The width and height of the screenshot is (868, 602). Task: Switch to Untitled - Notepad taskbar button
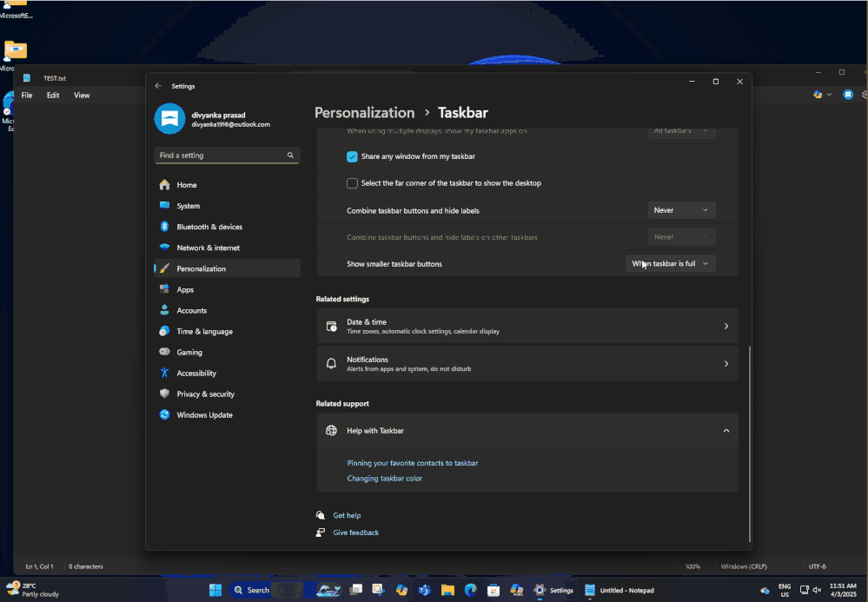pos(620,591)
